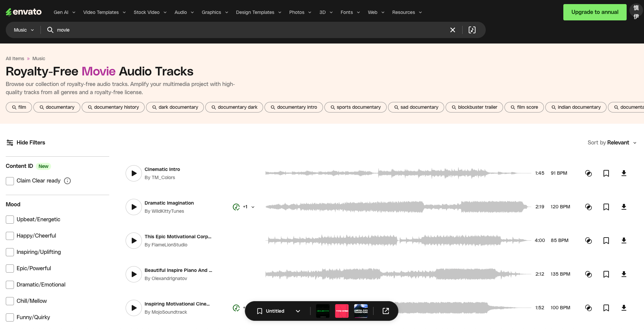Open the Stock Video menu

point(150,12)
